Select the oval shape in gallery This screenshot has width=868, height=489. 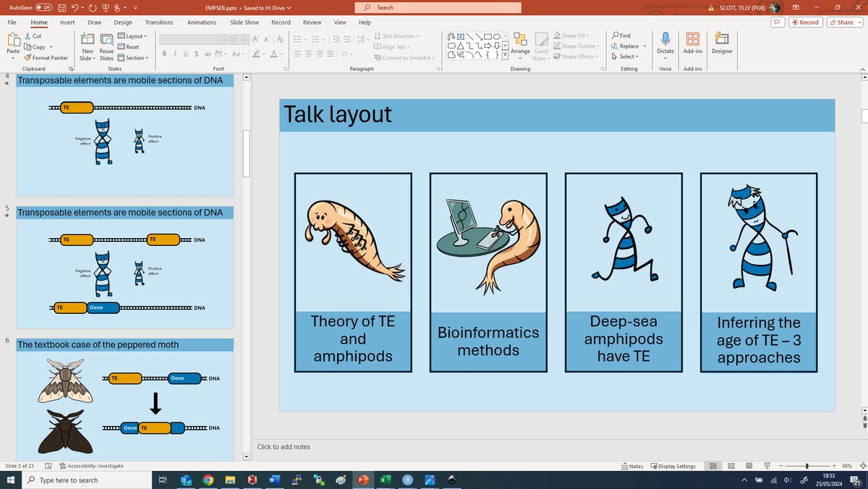click(497, 36)
